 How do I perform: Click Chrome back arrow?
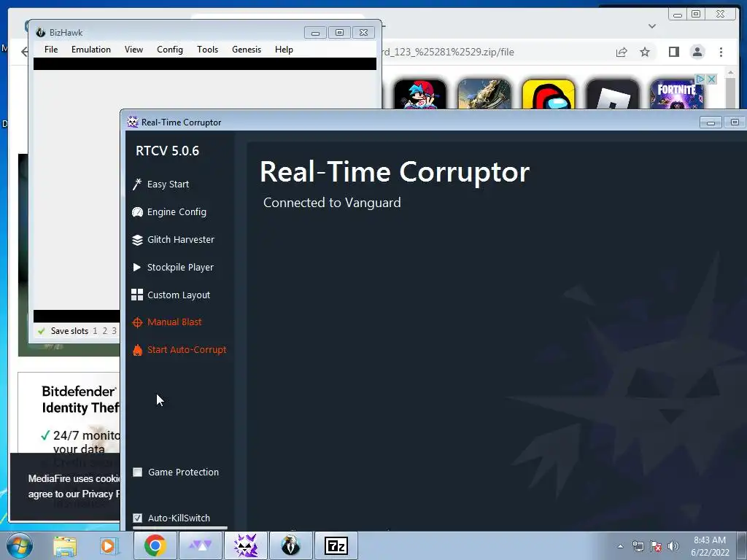pos(24,52)
